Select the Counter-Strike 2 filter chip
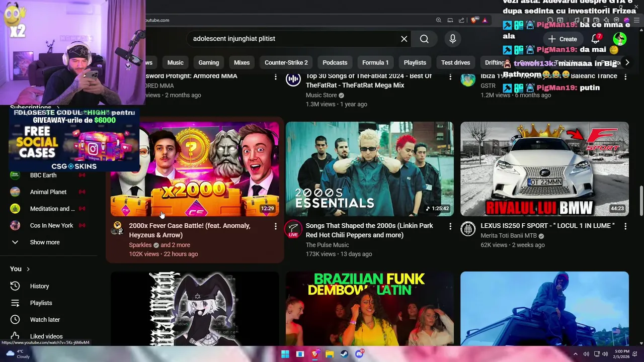This screenshot has height=362, width=644. point(286,62)
